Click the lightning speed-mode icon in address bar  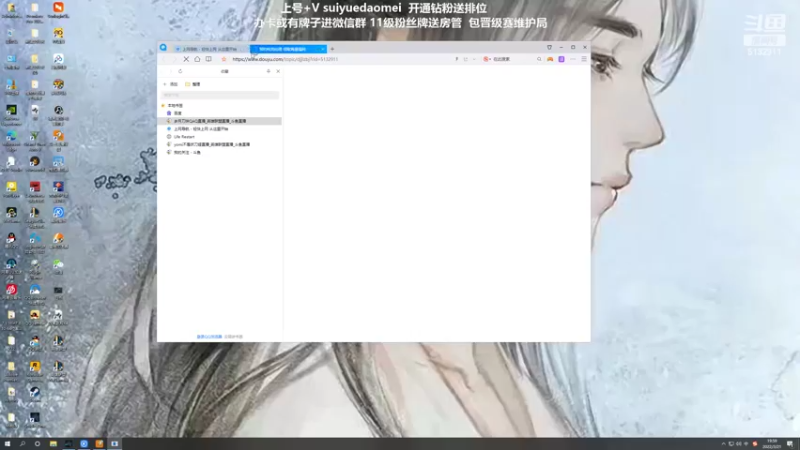click(457, 59)
